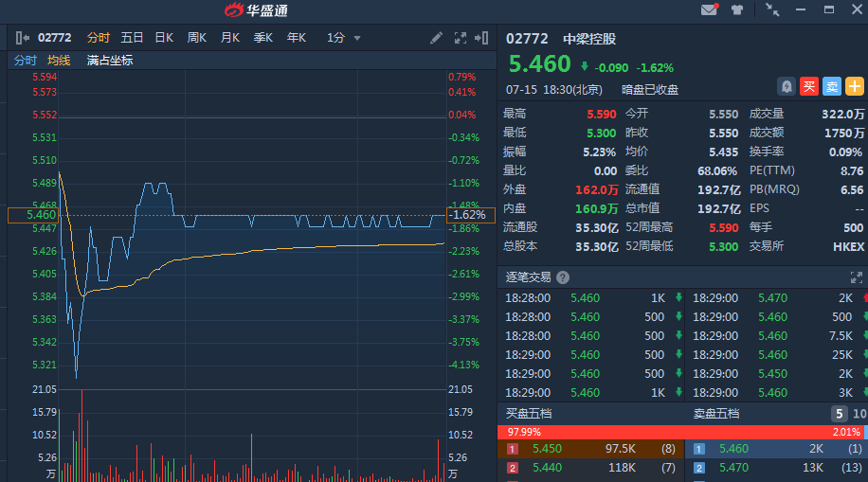This screenshot has height=482, width=868.
Task: Click the 18:29:00 5.470 2K trade row
Action: (777, 298)
